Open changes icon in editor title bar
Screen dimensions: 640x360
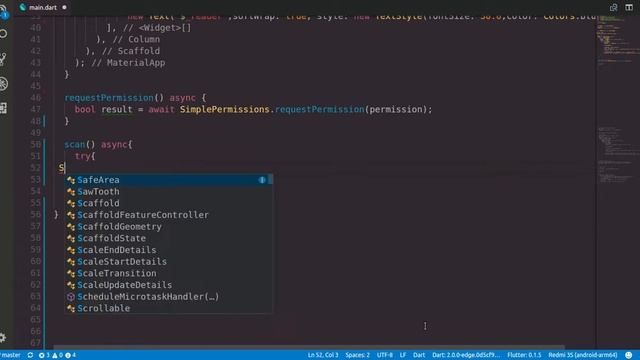pyautogui.click(x=613, y=7)
